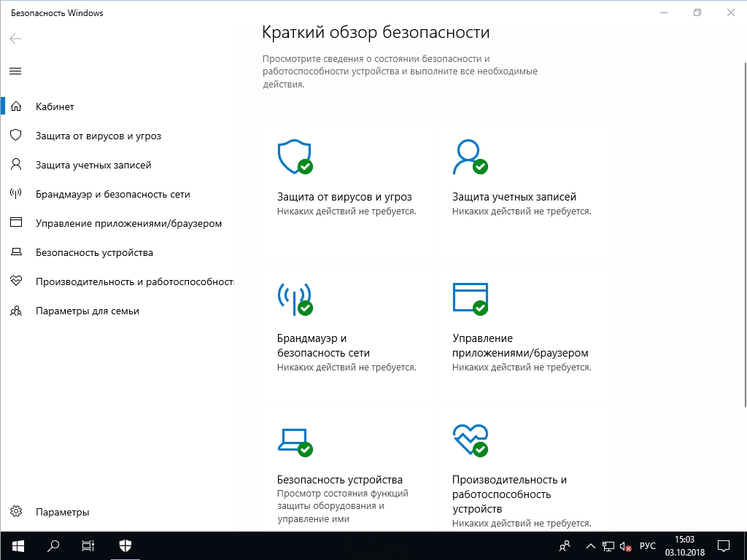Minimize the Безопасность Windows window
This screenshot has width=747, height=560.
664,13
